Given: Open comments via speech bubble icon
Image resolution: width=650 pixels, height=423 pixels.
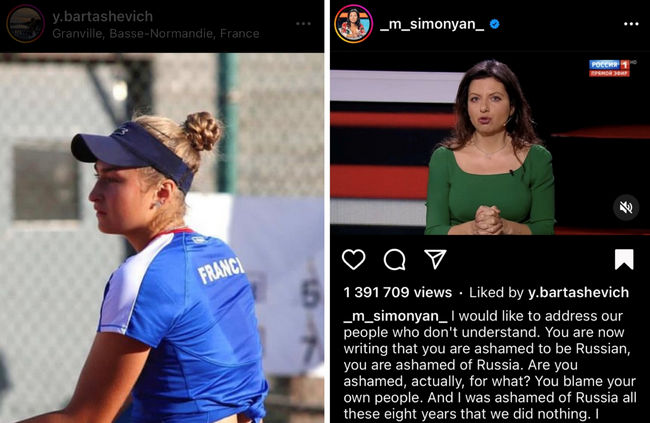Looking at the screenshot, I should tap(394, 260).
